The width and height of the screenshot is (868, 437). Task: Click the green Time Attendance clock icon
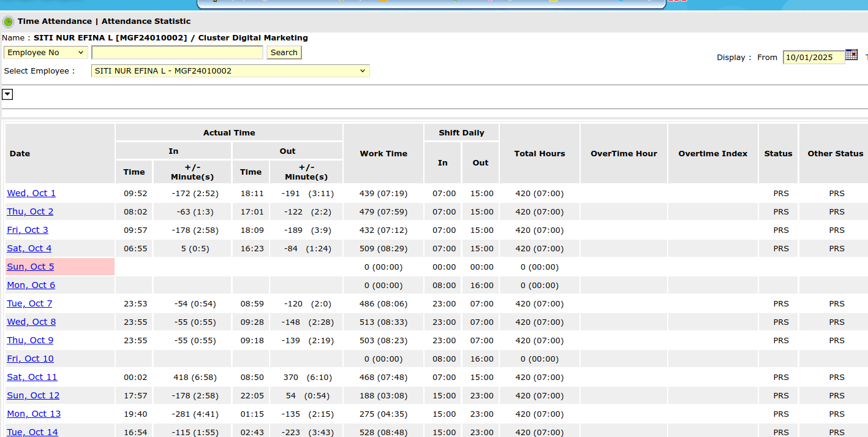(8, 22)
